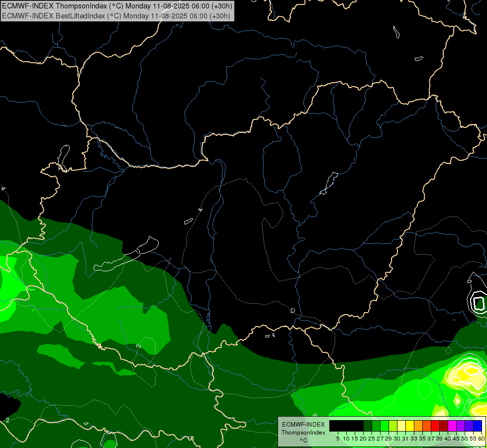The height and width of the screenshot is (448, 487).
Task: Select the orange-red legend swatch for 35 to 37
Action: click(x=427, y=426)
